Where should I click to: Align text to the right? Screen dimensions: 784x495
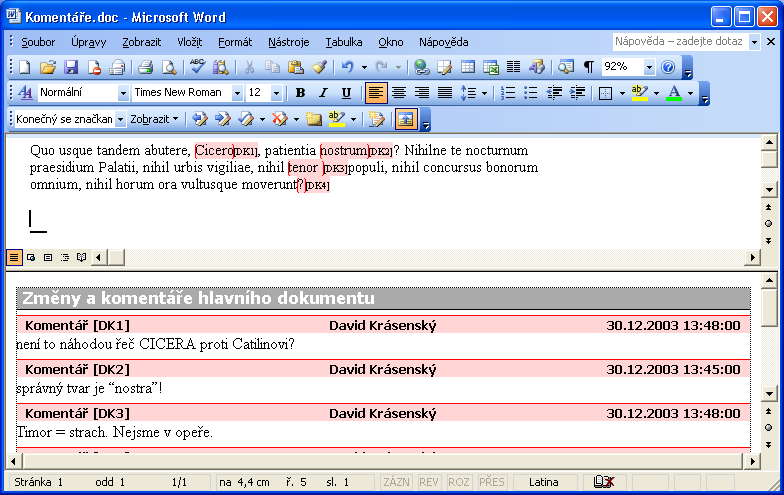click(422, 92)
